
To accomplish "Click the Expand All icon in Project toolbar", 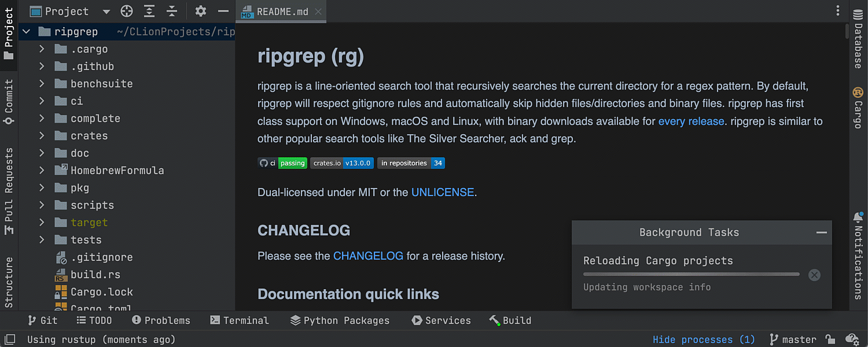I will coord(149,11).
